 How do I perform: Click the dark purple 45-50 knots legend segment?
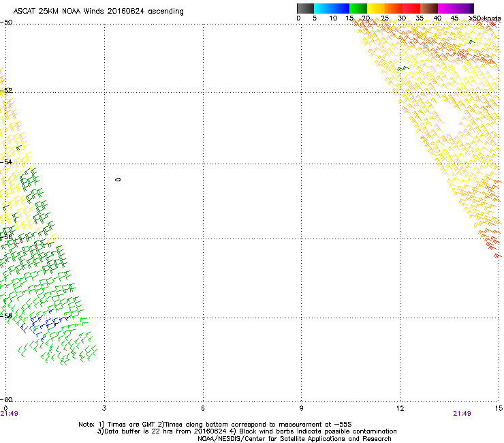pyautogui.click(x=464, y=8)
